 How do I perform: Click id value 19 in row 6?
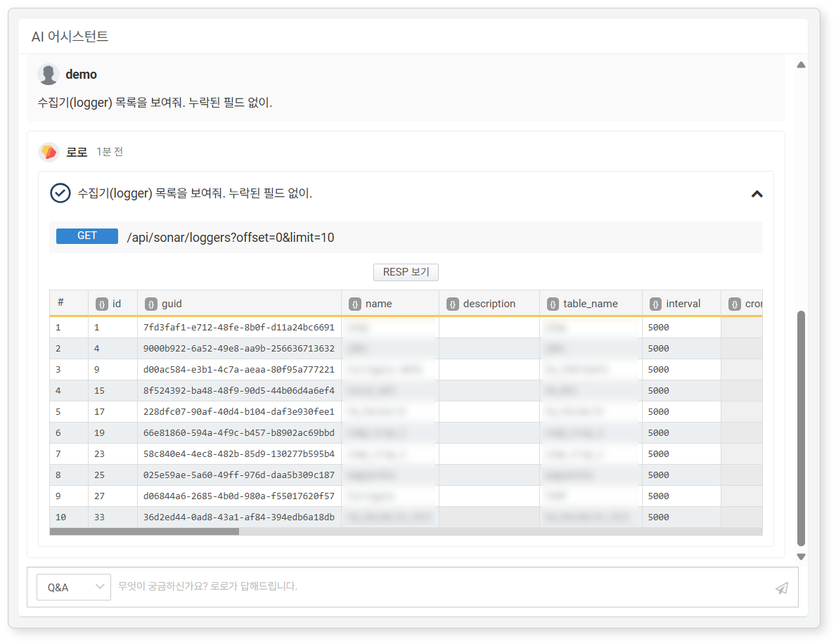(x=99, y=433)
